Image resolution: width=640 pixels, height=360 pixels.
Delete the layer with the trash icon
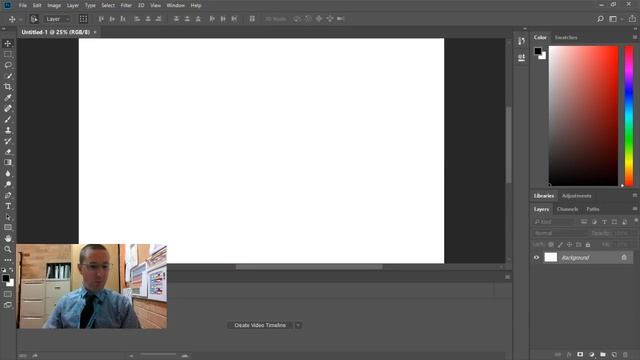[625, 355]
